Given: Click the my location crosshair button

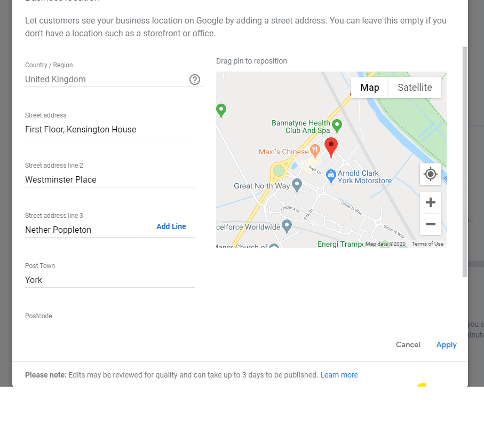Looking at the screenshot, I should coord(430,174).
